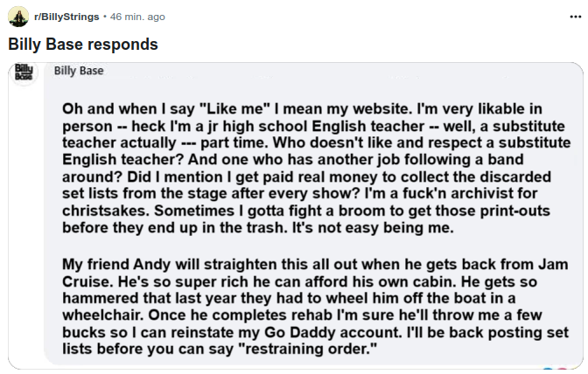Click the Billy Base commenter name
588x374 pixels.
point(79,71)
